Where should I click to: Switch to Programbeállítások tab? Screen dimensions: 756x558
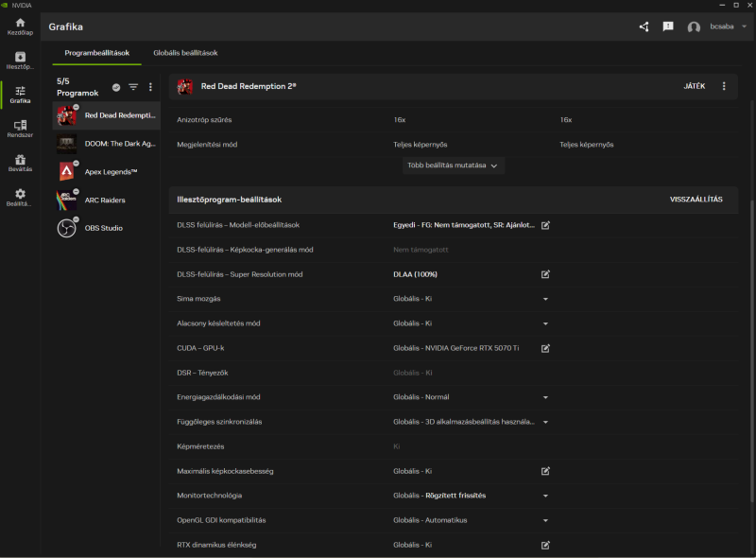point(97,53)
